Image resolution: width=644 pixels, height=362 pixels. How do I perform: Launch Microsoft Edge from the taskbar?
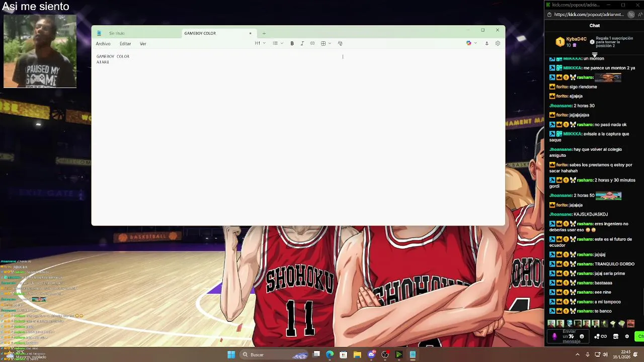click(x=330, y=354)
